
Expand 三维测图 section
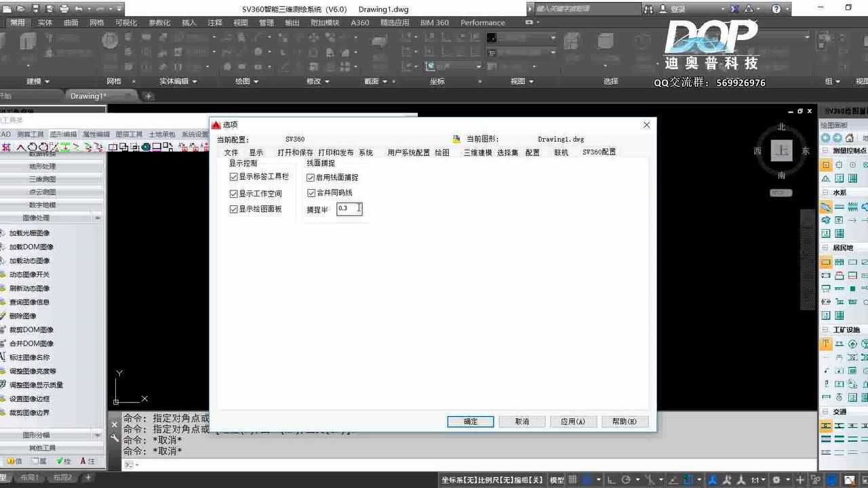[x=52, y=180]
